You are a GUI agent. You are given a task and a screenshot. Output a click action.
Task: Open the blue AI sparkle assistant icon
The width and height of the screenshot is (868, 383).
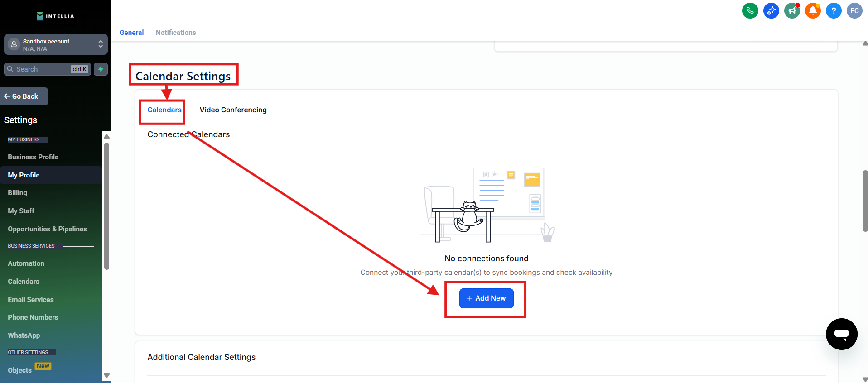(771, 10)
